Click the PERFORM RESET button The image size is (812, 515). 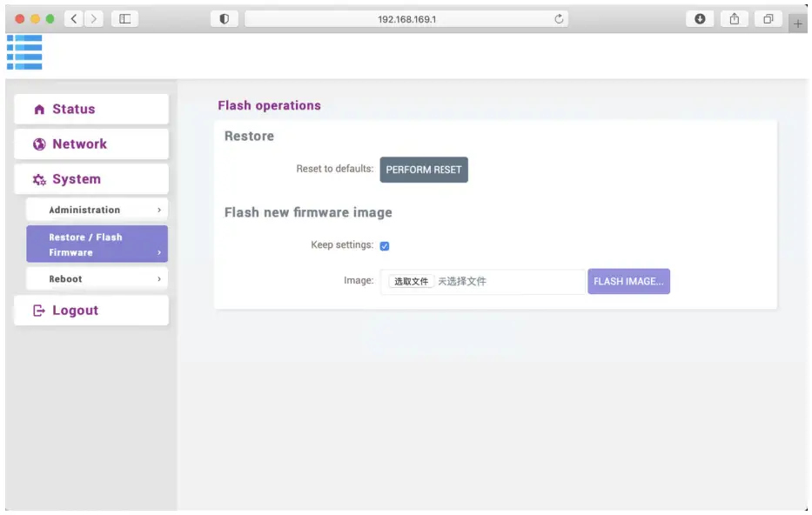pyautogui.click(x=424, y=170)
